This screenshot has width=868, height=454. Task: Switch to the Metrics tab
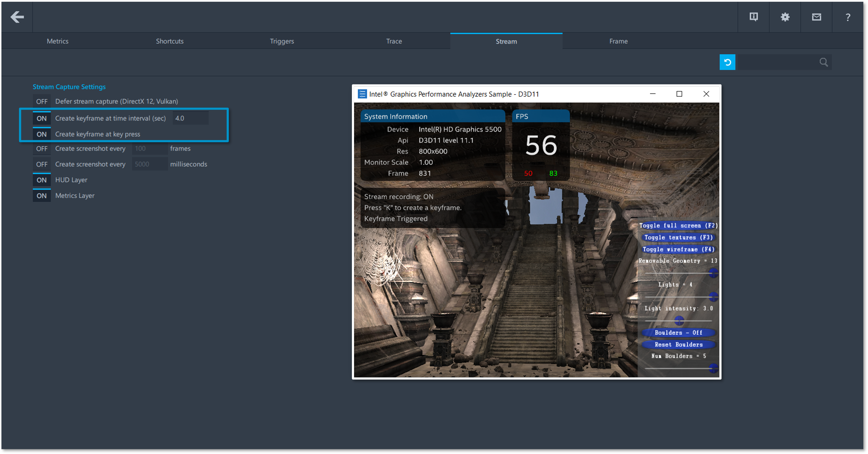[57, 41]
